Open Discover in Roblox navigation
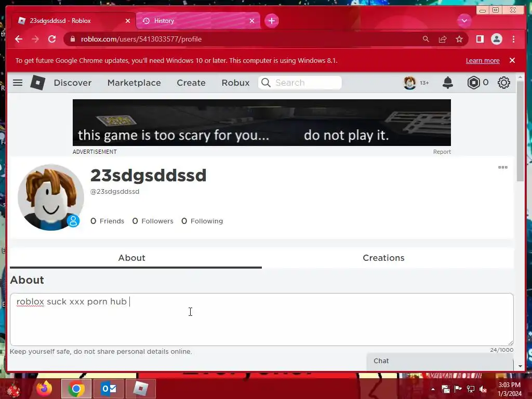 click(x=73, y=83)
